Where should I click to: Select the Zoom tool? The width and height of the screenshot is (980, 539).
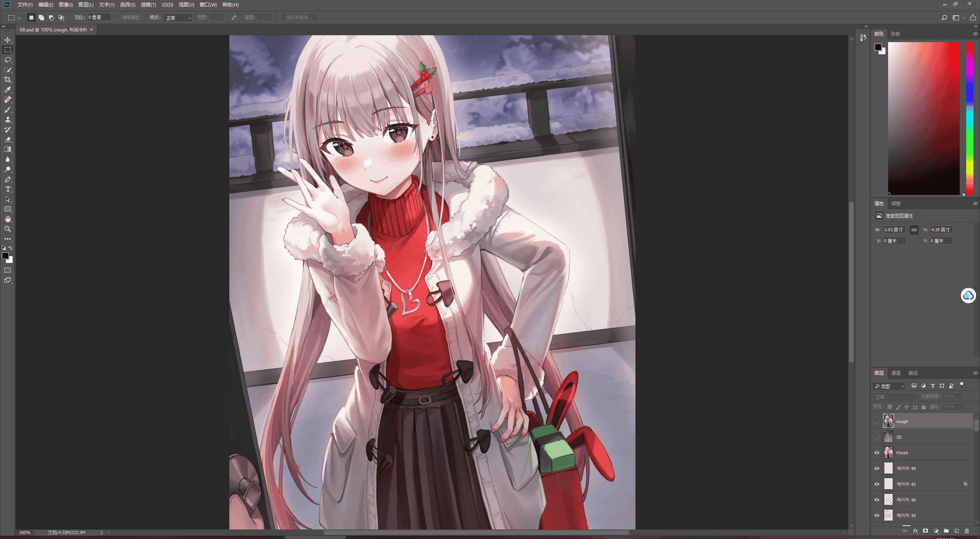click(8, 229)
